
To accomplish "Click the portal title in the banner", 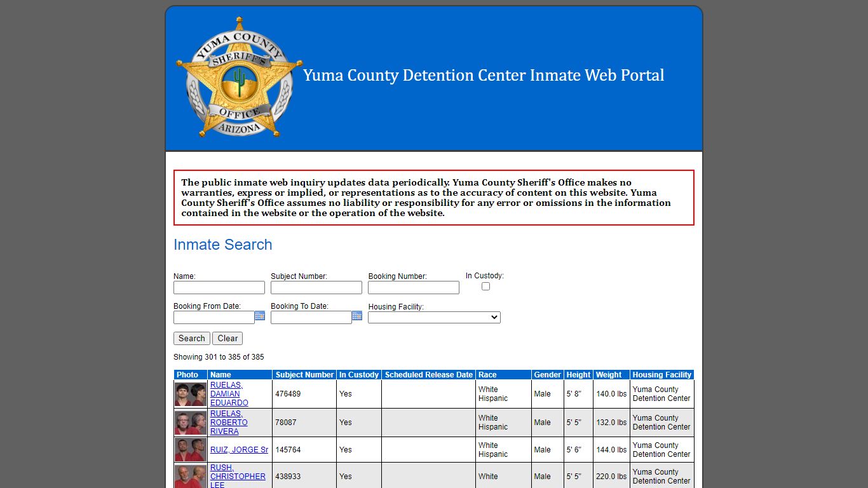I will [484, 75].
